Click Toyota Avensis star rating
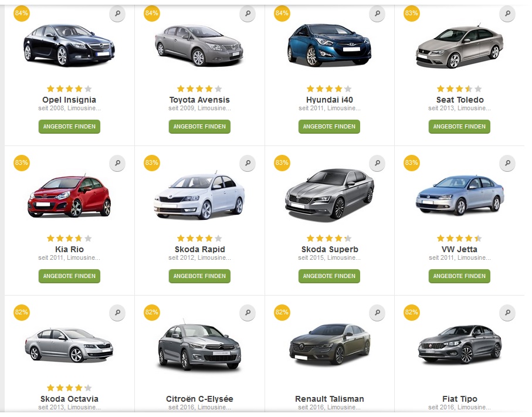 coord(199,89)
